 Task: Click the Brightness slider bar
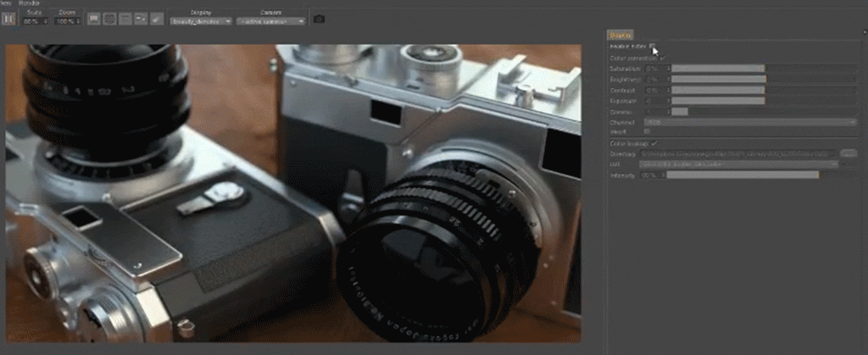tap(765, 80)
